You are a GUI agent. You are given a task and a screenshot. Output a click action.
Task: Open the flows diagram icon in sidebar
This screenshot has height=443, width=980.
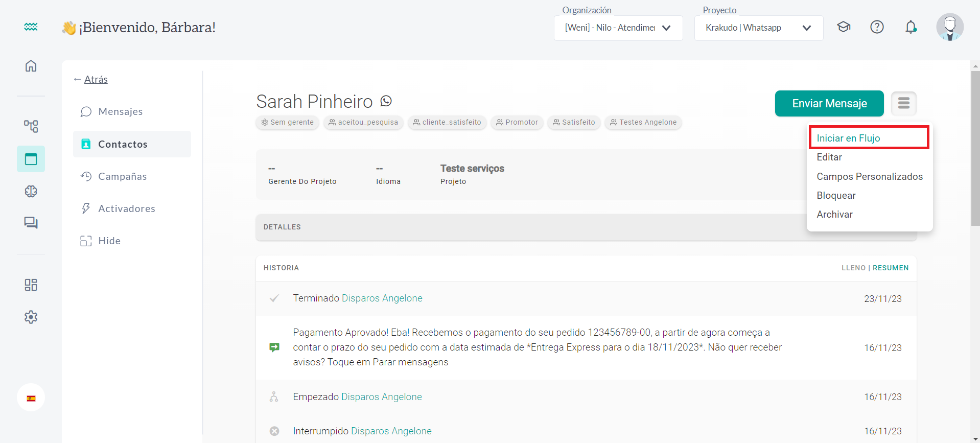tap(31, 126)
